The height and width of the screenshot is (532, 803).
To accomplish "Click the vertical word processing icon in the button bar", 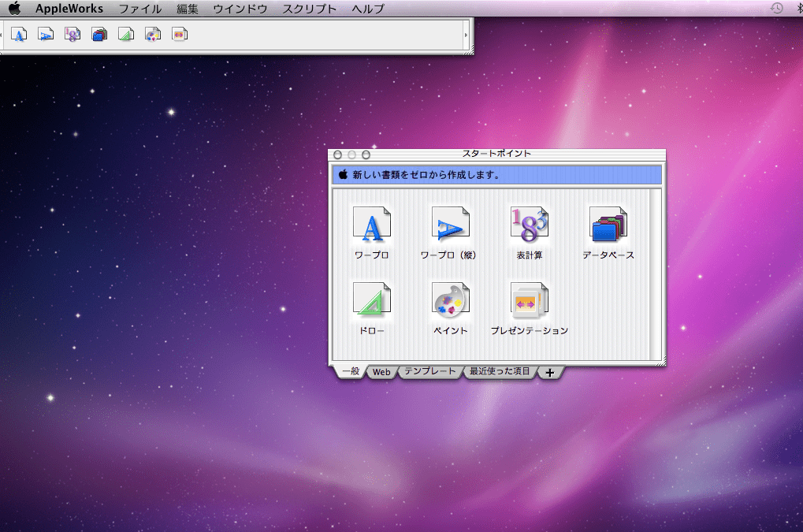I will (46, 35).
